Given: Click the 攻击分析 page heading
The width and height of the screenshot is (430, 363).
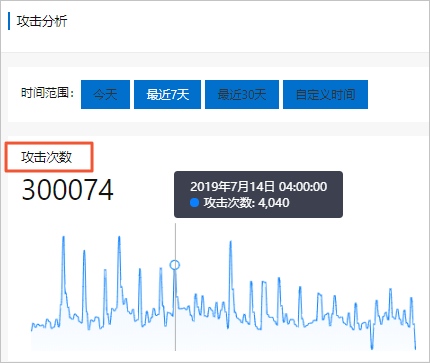Looking at the screenshot, I should (x=42, y=21).
